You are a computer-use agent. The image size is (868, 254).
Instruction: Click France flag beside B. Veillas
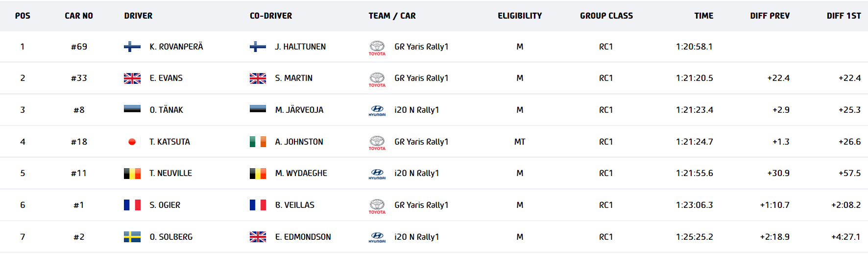258,205
